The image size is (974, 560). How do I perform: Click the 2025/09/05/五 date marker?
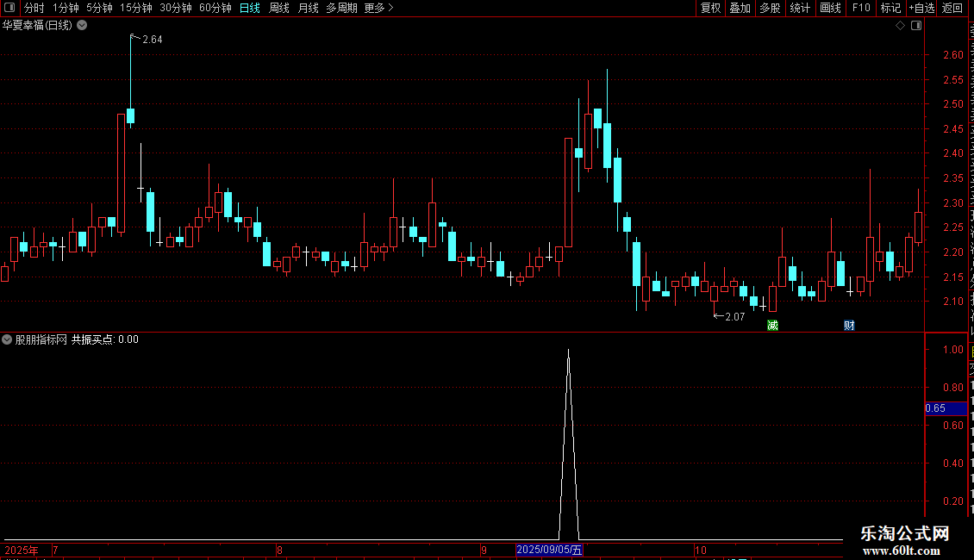[x=549, y=550]
